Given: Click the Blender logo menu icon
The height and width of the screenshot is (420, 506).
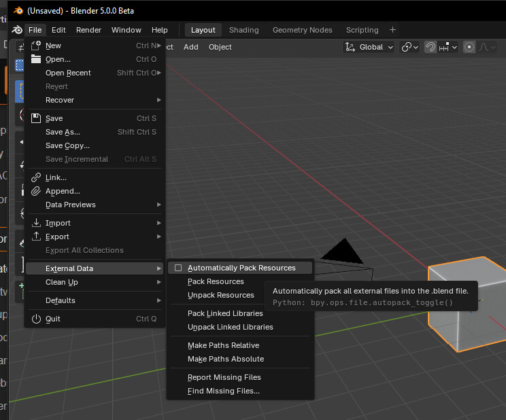Looking at the screenshot, I should (17, 30).
